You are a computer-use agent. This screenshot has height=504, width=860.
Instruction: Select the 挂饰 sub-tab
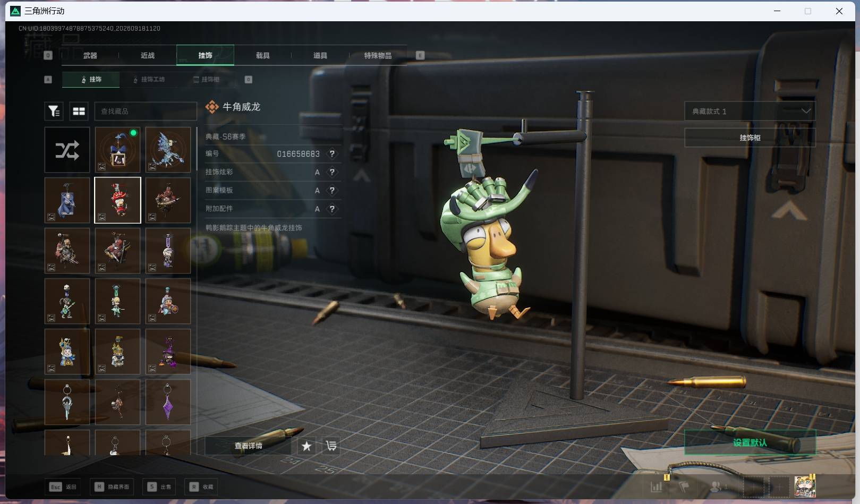[91, 80]
